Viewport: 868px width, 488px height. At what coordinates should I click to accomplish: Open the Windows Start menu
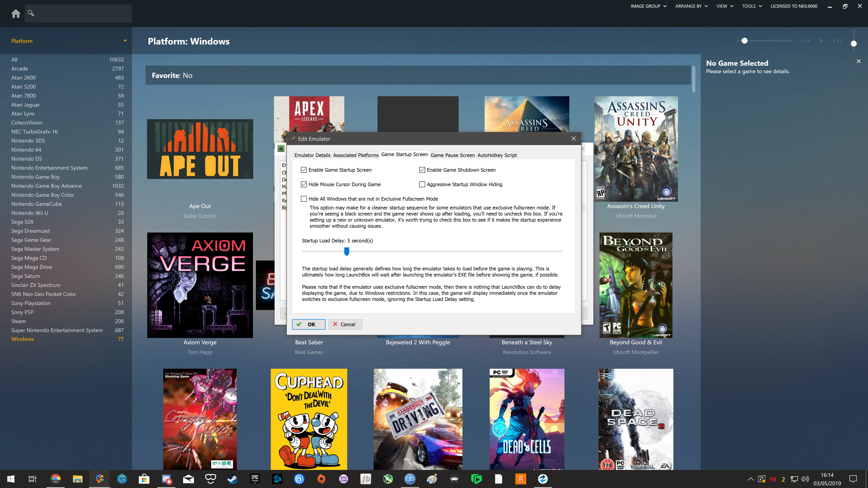(x=11, y=479)
